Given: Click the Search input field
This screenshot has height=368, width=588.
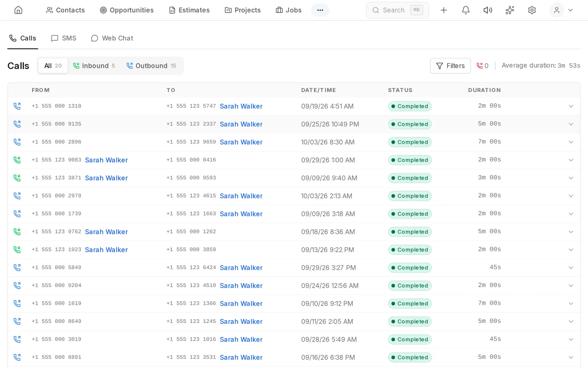Looking at the screenshot, I should pyautogui.click(x=397, y=10).
